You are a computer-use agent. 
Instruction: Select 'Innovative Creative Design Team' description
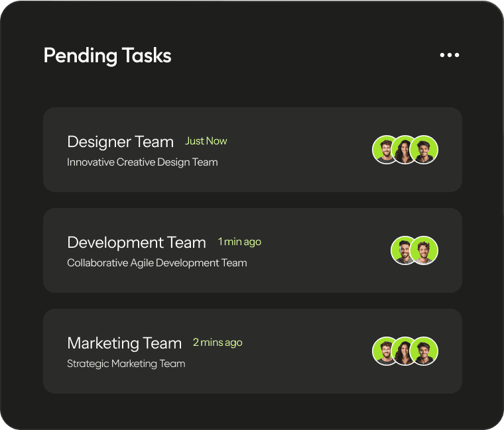click(143, 162)
